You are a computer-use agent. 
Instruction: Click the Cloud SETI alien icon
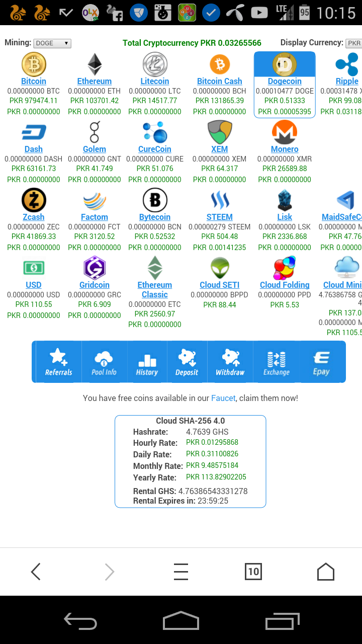(220, 268)
